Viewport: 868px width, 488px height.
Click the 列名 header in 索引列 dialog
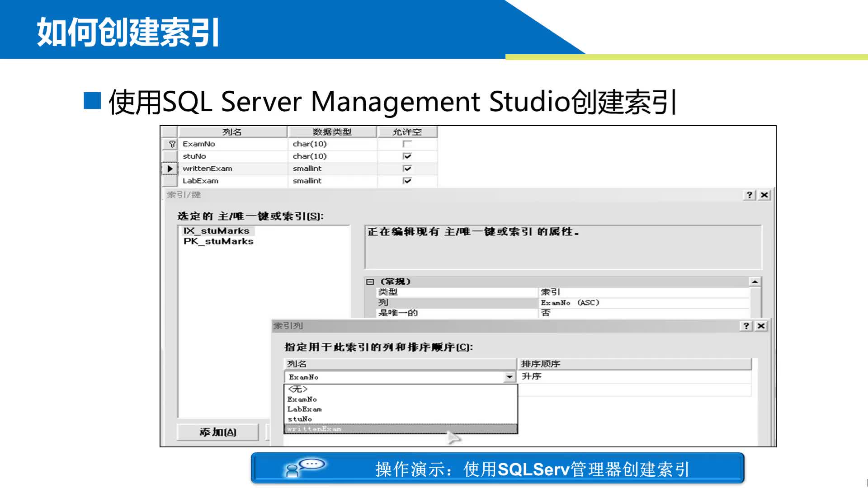(x=400, y=364)
